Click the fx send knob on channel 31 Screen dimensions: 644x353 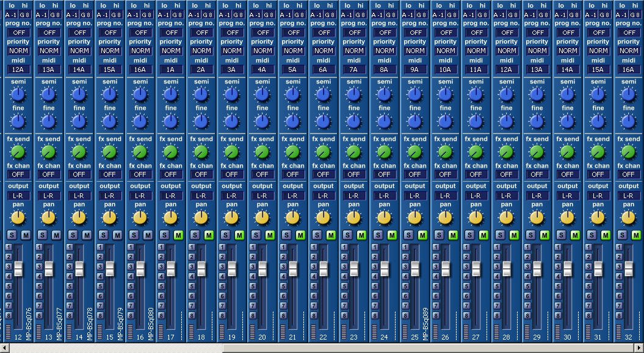[598, 152]
